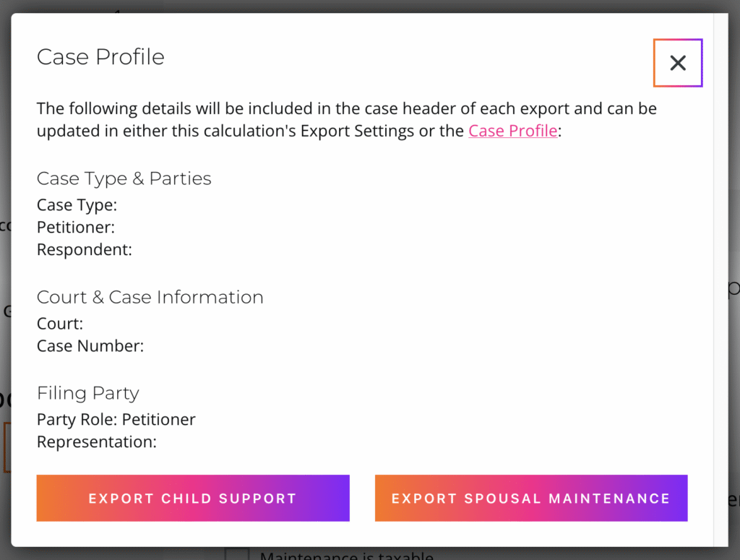
Task: Close the Case Profile dialog
Action: pos(677,63)
